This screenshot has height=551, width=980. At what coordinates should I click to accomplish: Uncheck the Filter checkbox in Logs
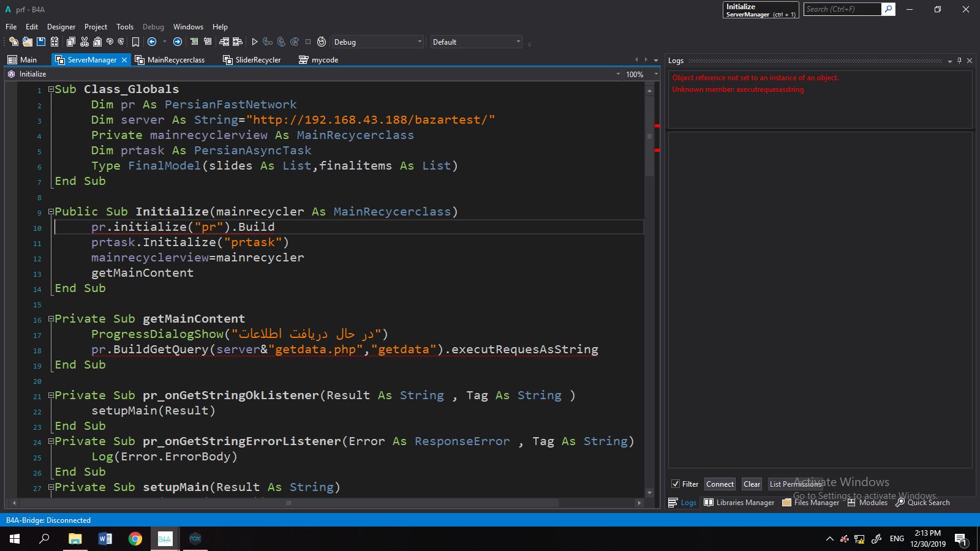pos(675,484)
